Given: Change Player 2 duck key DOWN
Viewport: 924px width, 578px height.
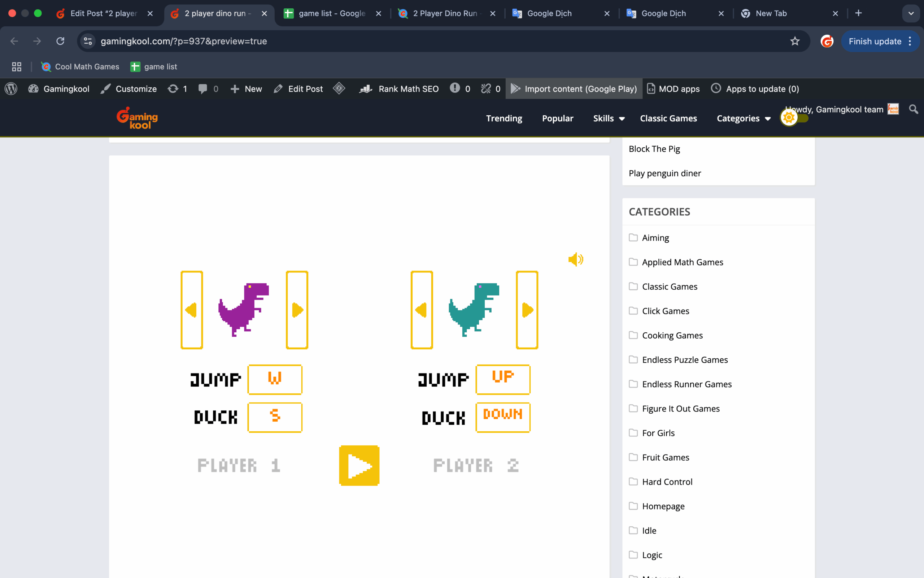Looking at the screenshot, I should coord(503,417).
